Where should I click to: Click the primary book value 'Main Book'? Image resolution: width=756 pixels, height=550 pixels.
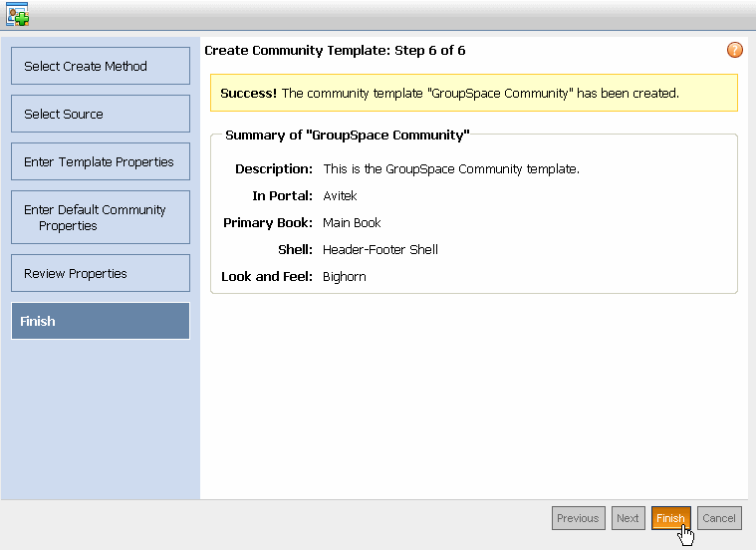(x=352, y=223)
